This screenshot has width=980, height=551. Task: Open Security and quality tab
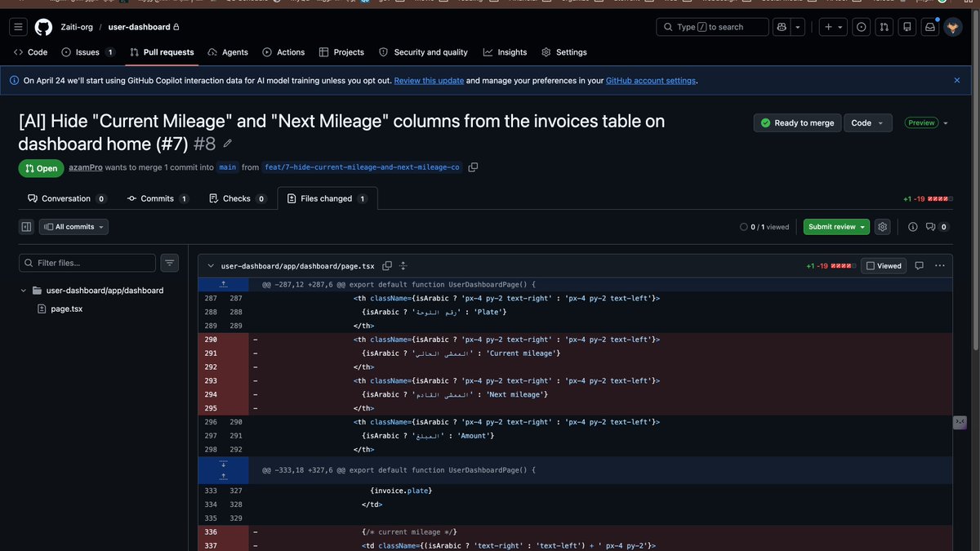pos(423,52)
